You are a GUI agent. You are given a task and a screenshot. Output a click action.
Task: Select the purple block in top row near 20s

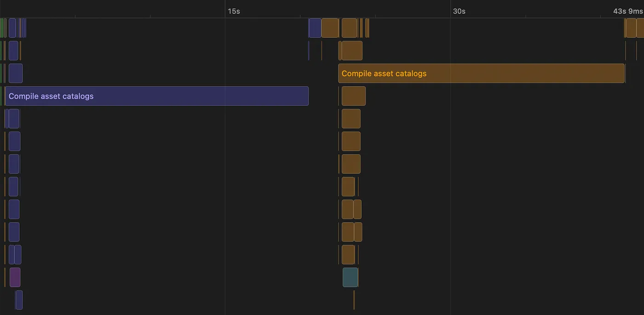click(315, 28)
